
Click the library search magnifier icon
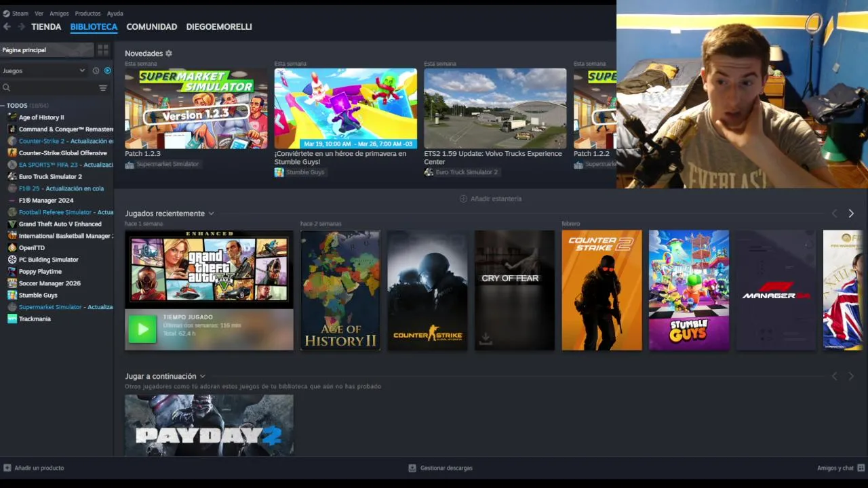point(6,87)
